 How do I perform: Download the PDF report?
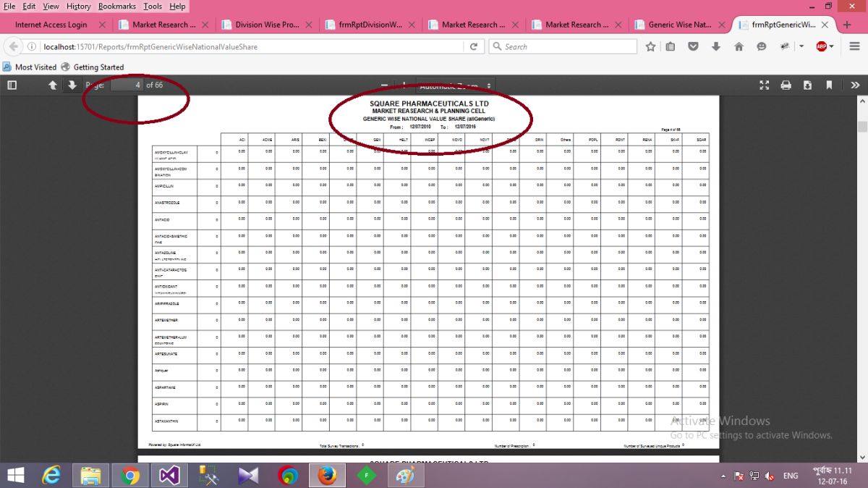[x=808, y=85]
